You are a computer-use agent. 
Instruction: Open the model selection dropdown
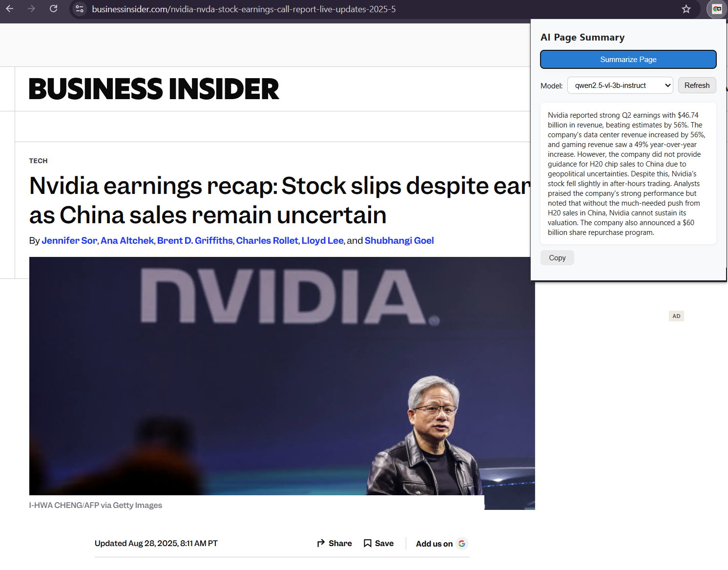pyautogui.click(x=620, y=85)
